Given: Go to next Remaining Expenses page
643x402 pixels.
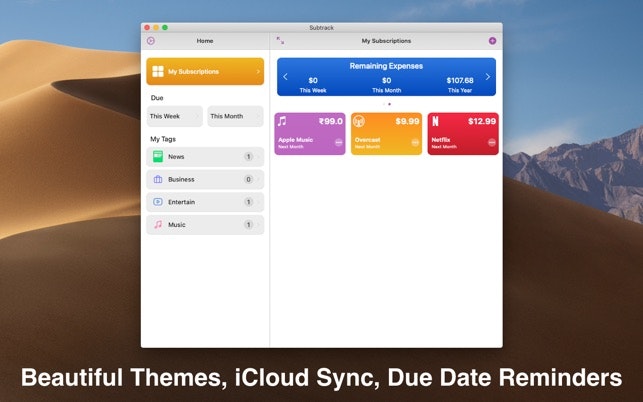Looking at the screenshot, I should [x=488, y=77].
